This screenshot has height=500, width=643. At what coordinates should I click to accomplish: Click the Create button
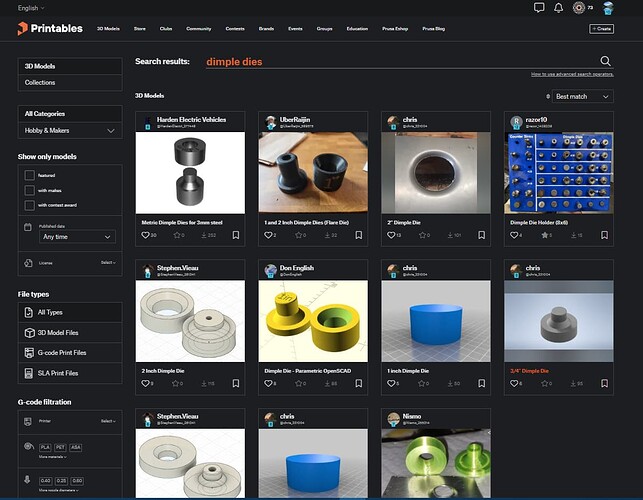(602, 29)
